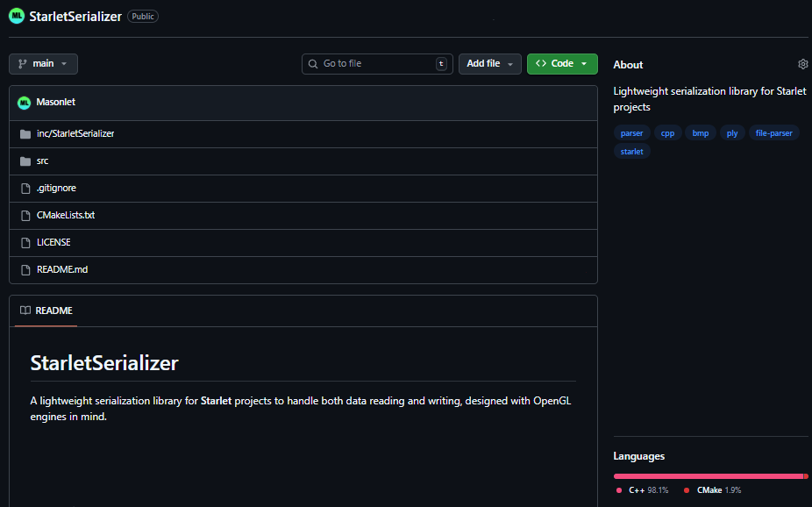The image size is (812, 507).
Task: Click the folder icon beside src
Action: click(25, 161)
